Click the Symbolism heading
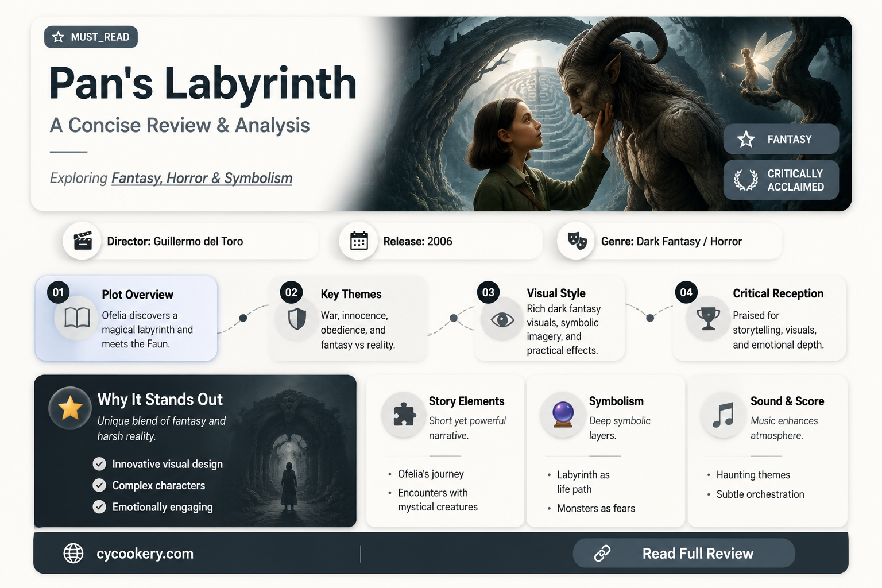This screenshot has width=882, height=588. tap(616, 401)
